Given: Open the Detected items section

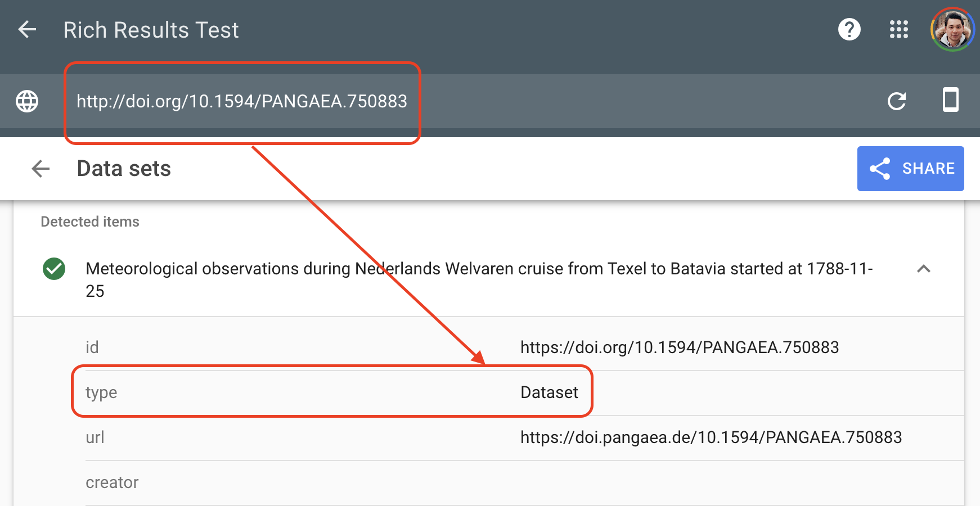Looking at the screenshot, I should [x=89, y=222].
